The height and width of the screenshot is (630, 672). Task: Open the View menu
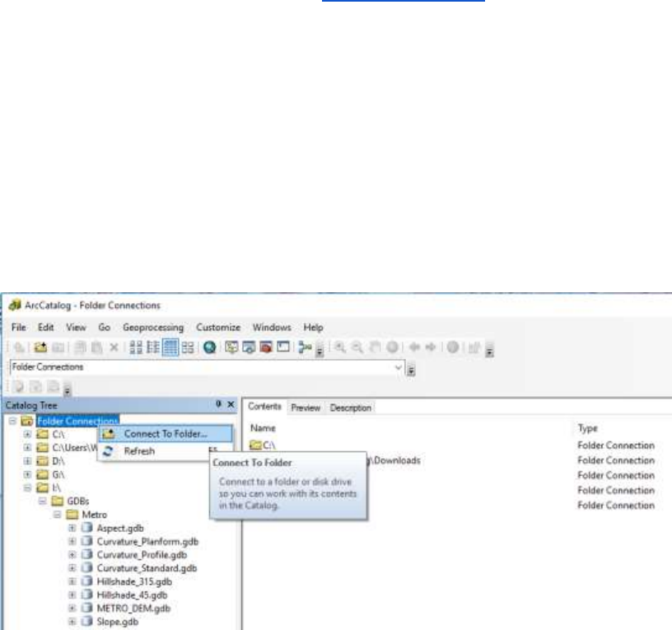coord(76,328)
